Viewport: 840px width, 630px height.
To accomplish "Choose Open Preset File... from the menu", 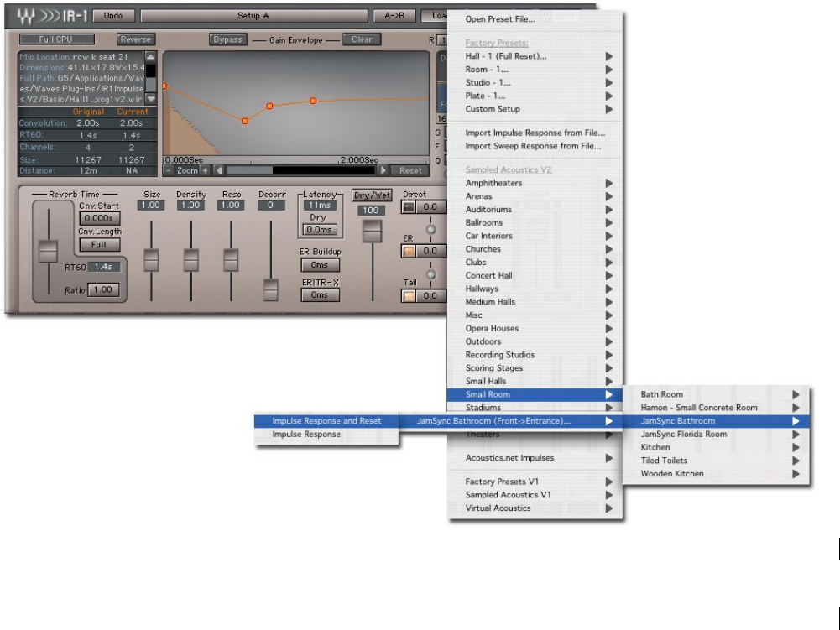I will coord(535,19).
